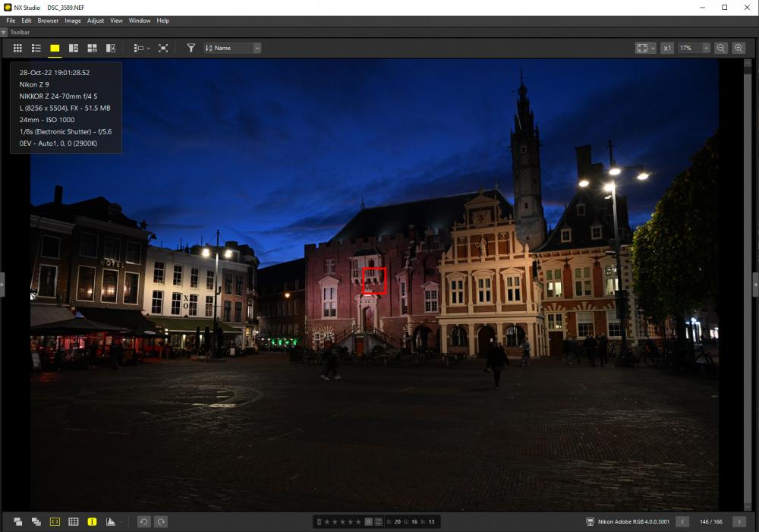Switch to 2-image comparison view
The height and width of the screenshot is (532, 759).
click(x=74, y=48)
